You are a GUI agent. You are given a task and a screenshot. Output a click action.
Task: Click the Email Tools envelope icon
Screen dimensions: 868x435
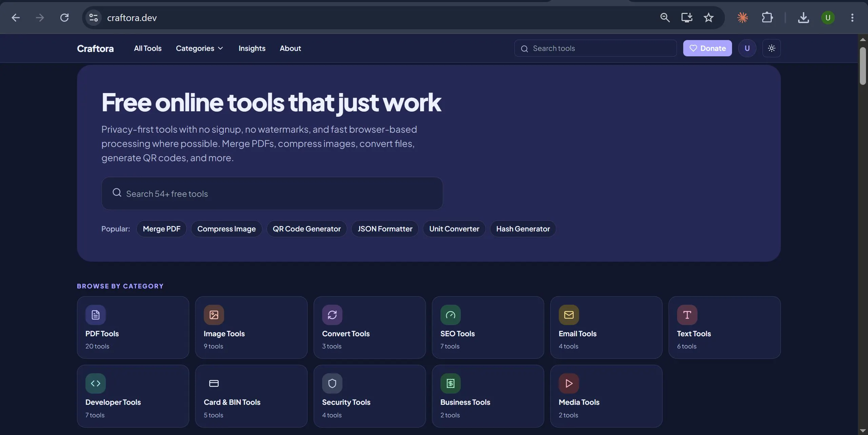pos(569,315)
